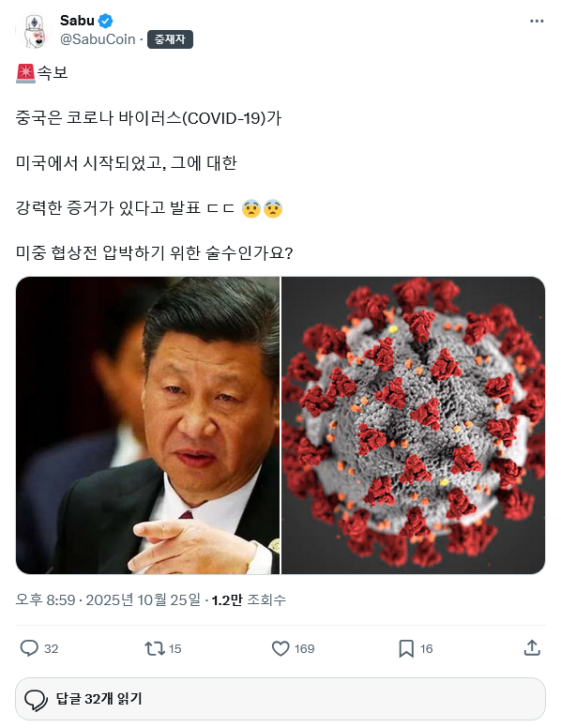Image resolution: width=561 pixels, height=728 pixels.
Task: Bookmark the post with bookmark icon
Action: [406, 648]
